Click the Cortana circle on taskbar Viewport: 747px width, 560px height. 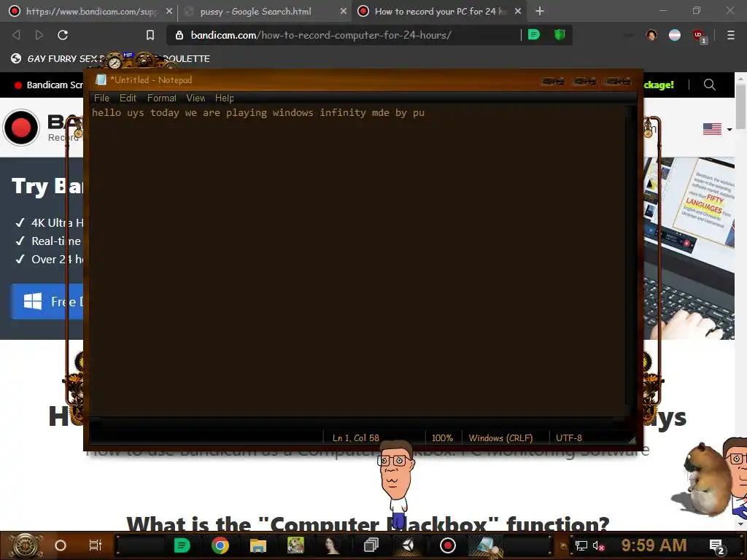tap(61, 545)
